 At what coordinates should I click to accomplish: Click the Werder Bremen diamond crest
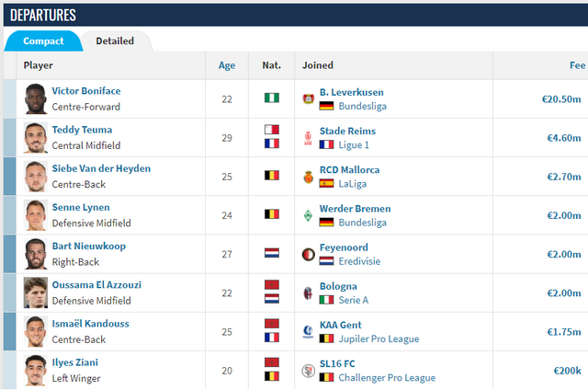(309, 216)
